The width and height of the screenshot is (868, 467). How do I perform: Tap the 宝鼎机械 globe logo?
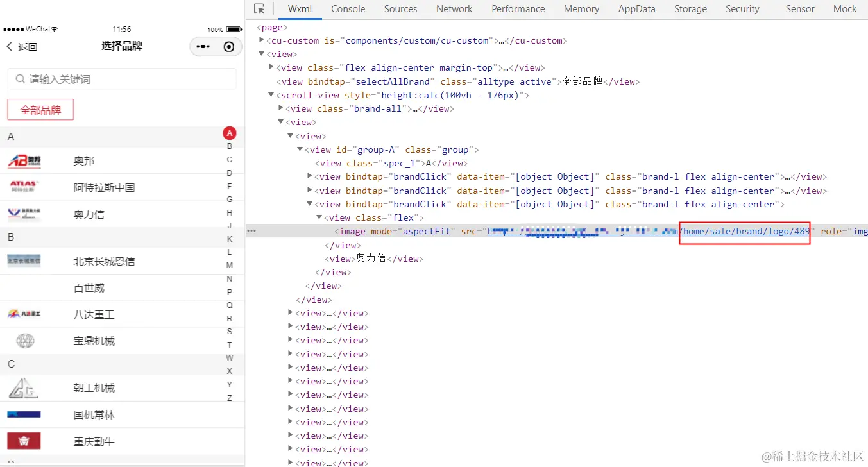[25, 341]
